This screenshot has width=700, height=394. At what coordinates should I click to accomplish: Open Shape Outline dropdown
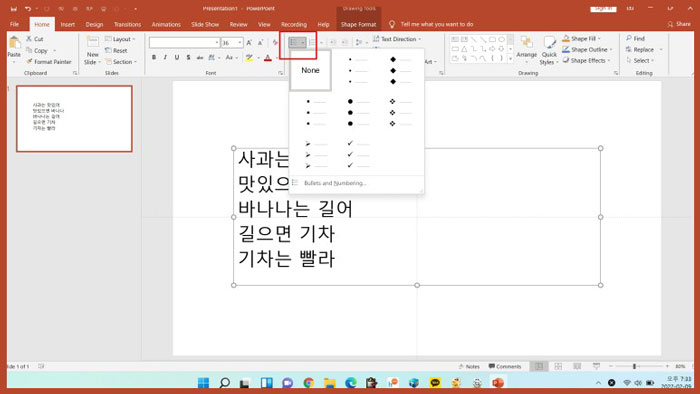coord(587,50)
